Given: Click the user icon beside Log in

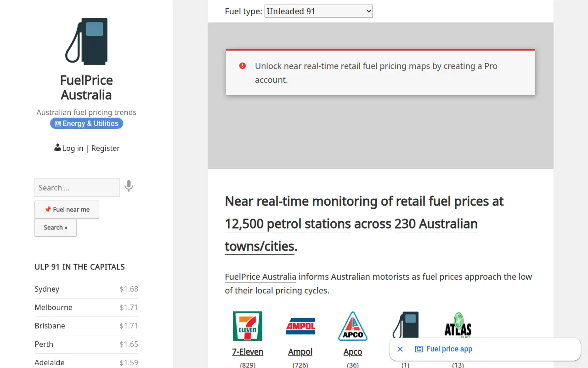Looking at the screenshot, I should [57, 148].
